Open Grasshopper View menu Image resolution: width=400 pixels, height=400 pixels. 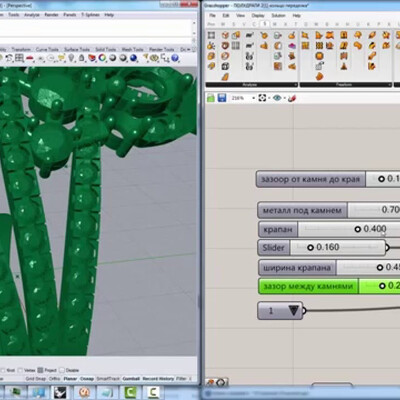click(x=240, y=16)
